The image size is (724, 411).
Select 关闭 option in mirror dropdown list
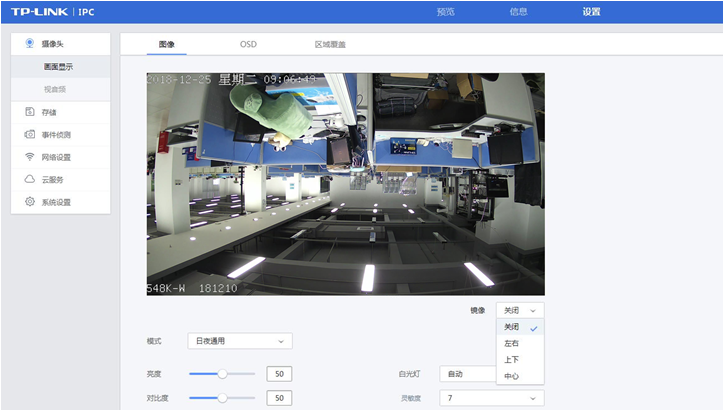(x=512, y=327)
